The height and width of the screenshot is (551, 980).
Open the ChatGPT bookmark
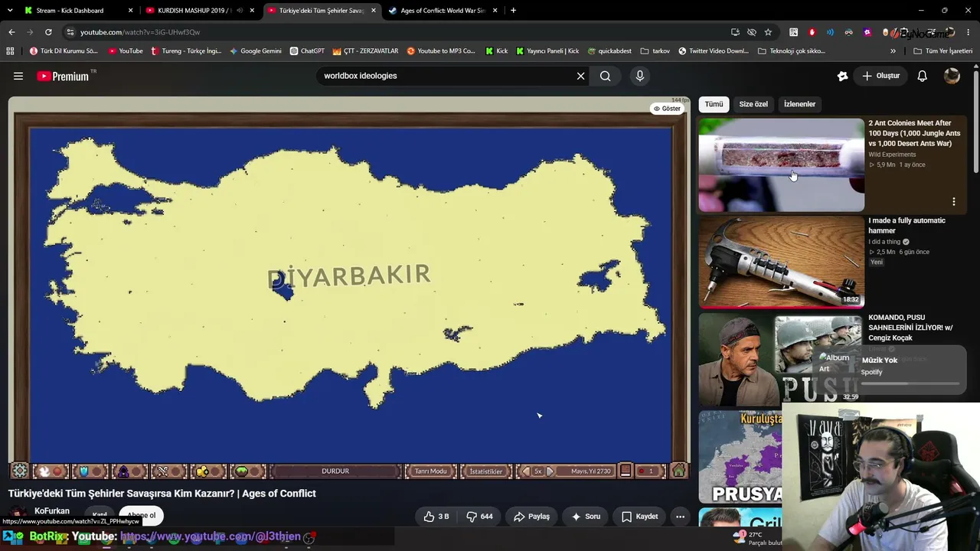coord(306,51)
